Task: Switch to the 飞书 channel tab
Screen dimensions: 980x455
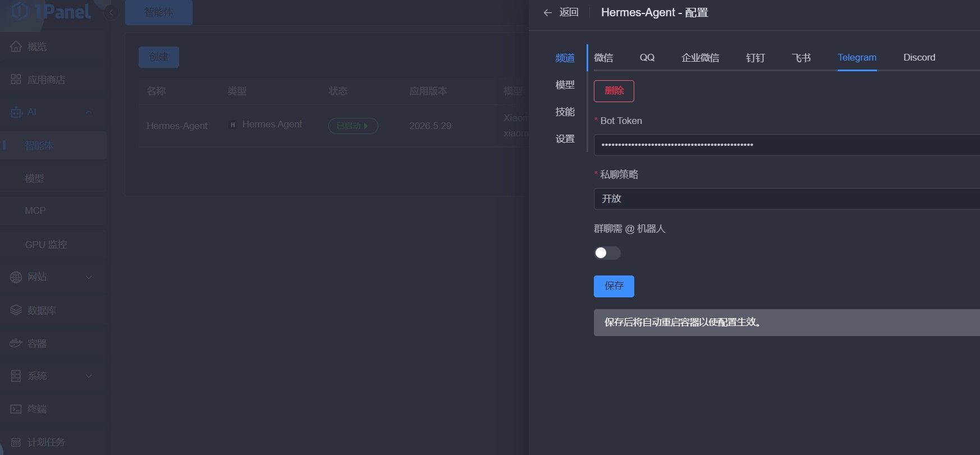Action: tap(801, 57)
